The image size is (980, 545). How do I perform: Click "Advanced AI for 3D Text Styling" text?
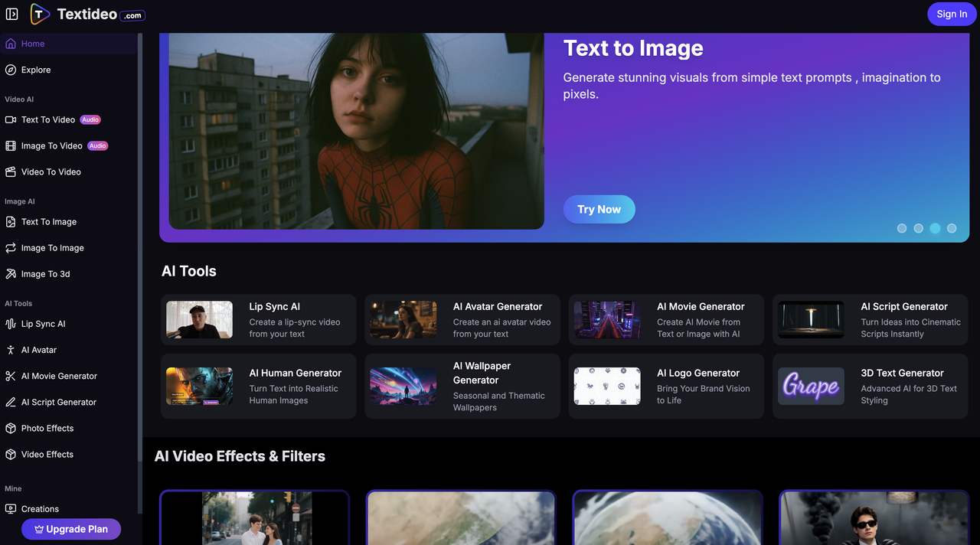(x=909, y=394)
